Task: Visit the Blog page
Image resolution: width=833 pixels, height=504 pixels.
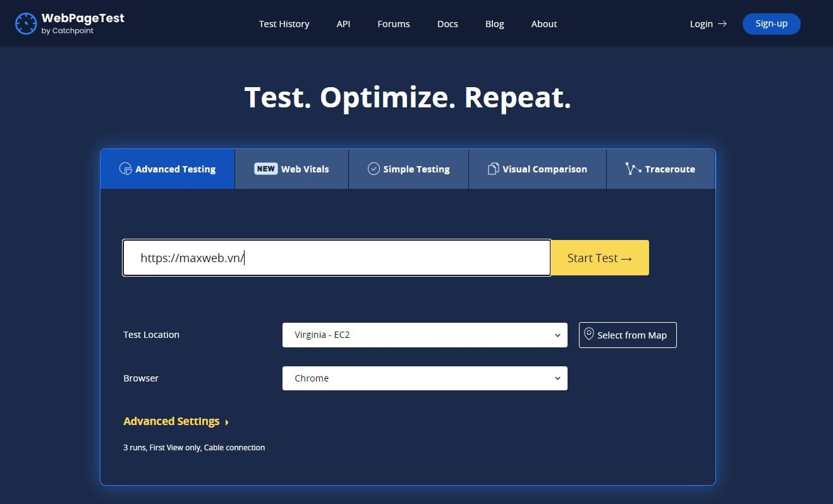Action: 495,24
